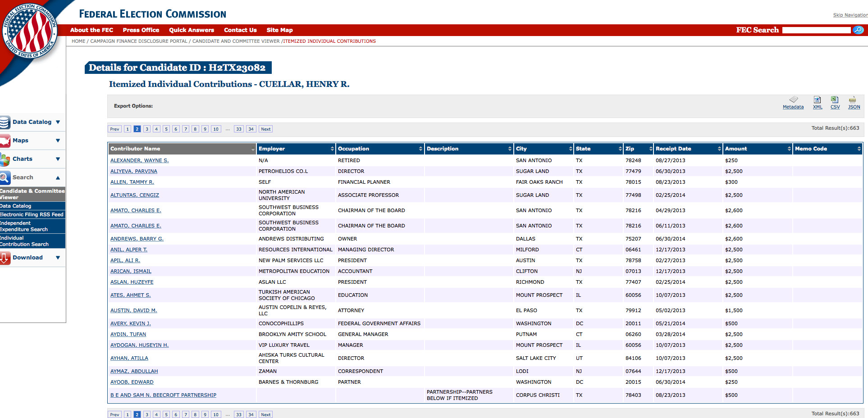Export results via the XML icon

pyautogui.click(x=817, y=100)
